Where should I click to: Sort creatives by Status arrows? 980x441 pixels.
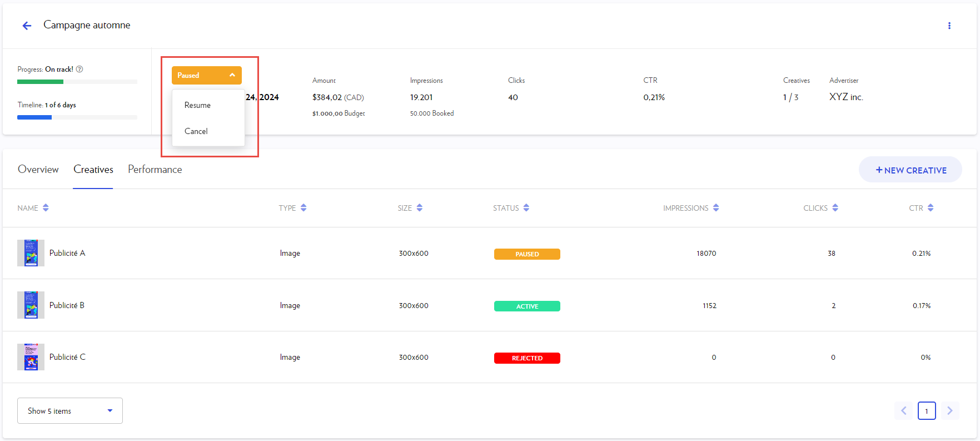click(526, 208)
